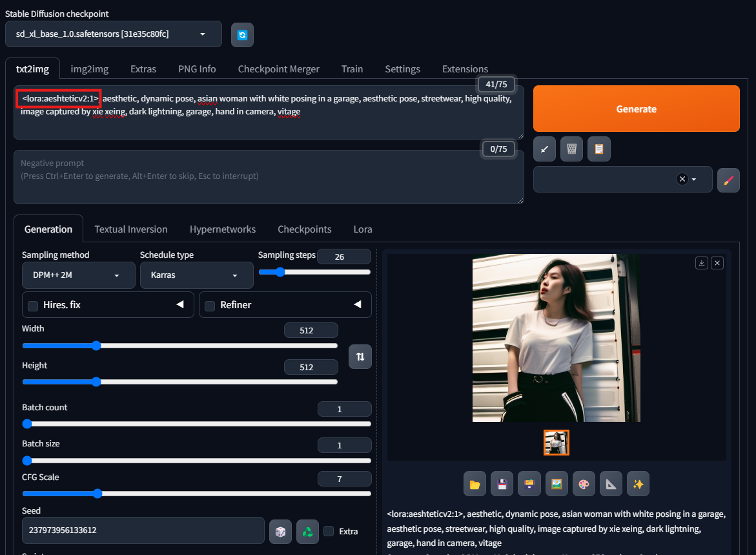Open the Sampling method dropdown

[x=79, y=275]
